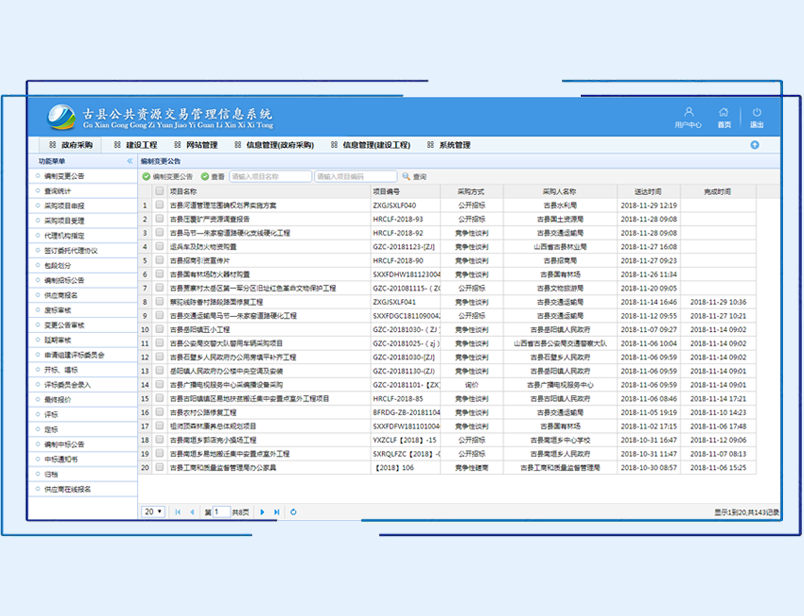Open the 建设工程 menu tab

(x=136, y=145)
